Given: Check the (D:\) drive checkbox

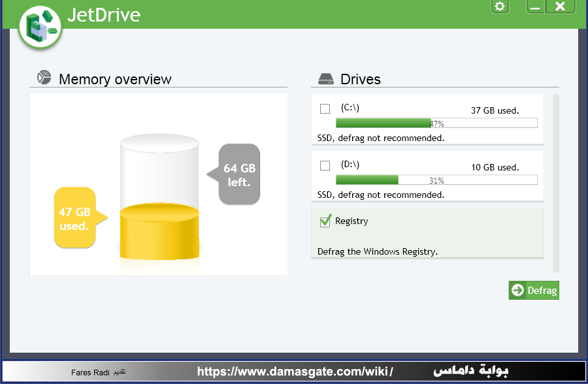Looking at the screenshot, I should pos(325,165).
